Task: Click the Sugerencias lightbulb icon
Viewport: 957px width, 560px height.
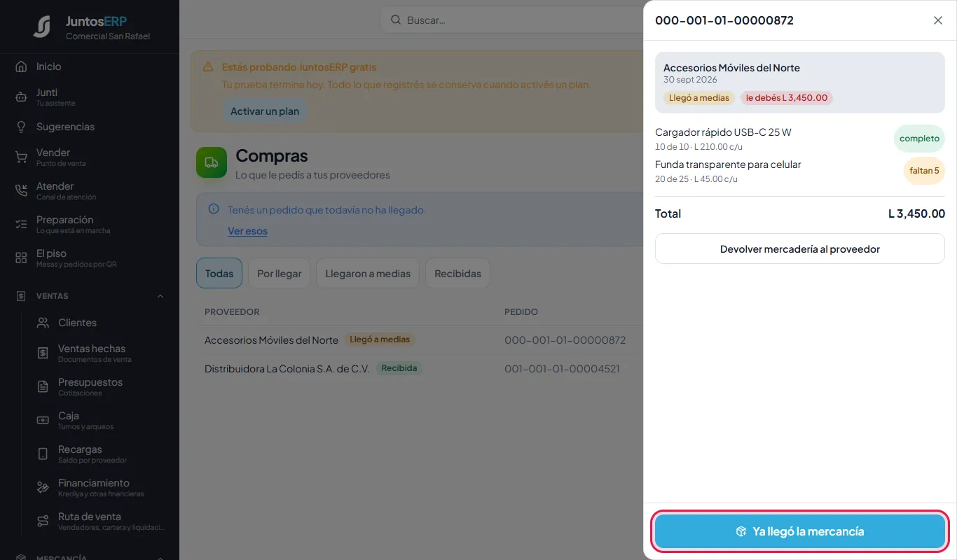Action: point(21,127)
